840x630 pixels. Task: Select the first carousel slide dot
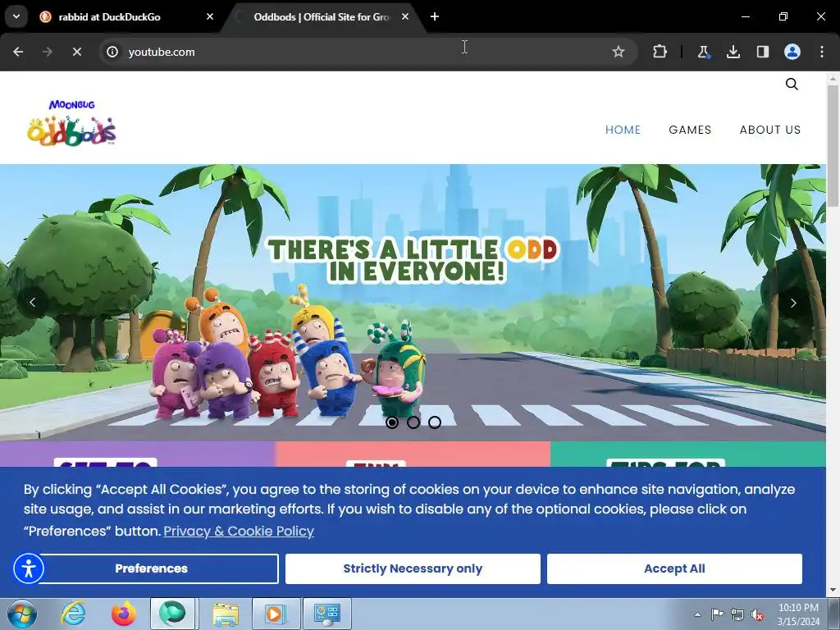point(391,422)
